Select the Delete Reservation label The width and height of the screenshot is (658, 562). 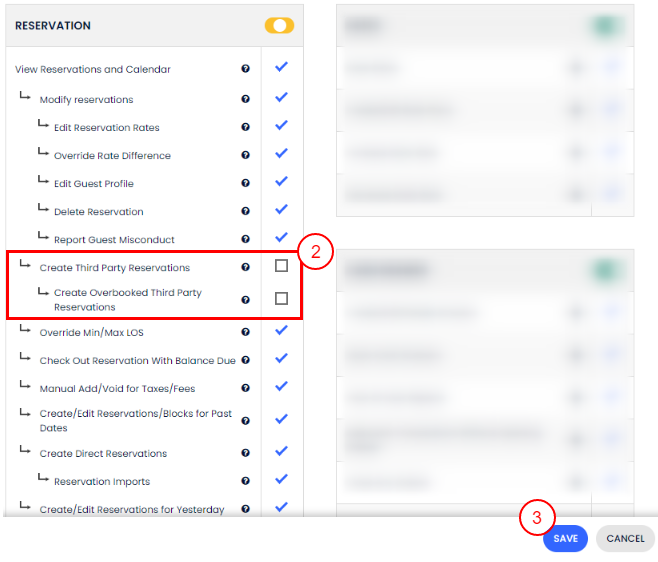pyautogui.click(x=99, y=212)
